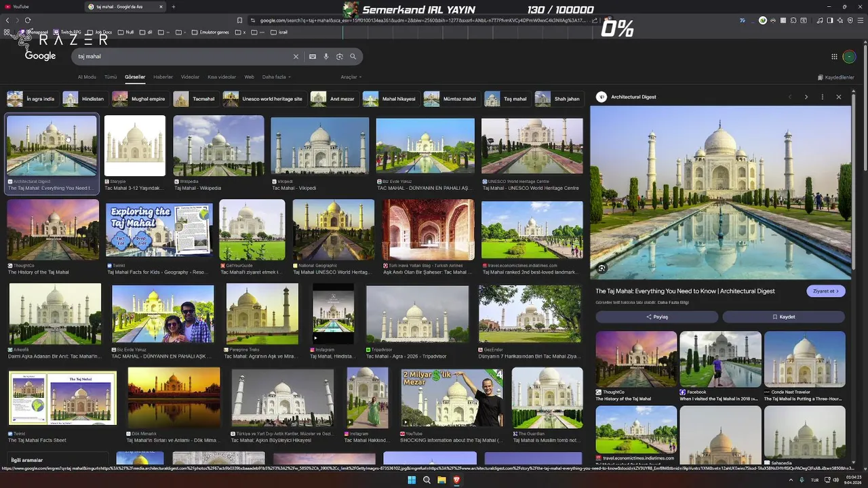Select the 'Mümtaz mahal' filter chip
The width and height of the screenshot is (868, 488).
point(452,99)
